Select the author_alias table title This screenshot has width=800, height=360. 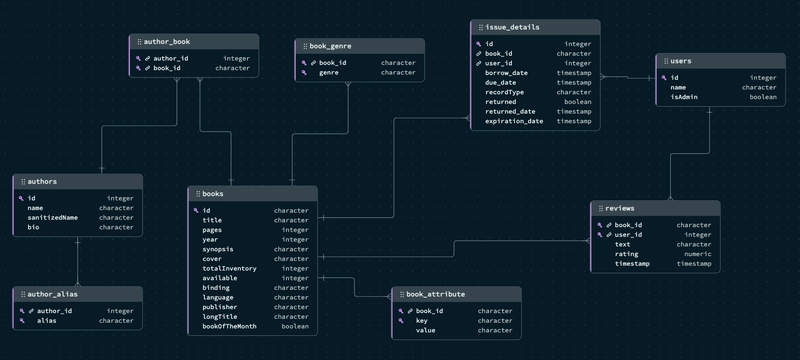[53, 295]
